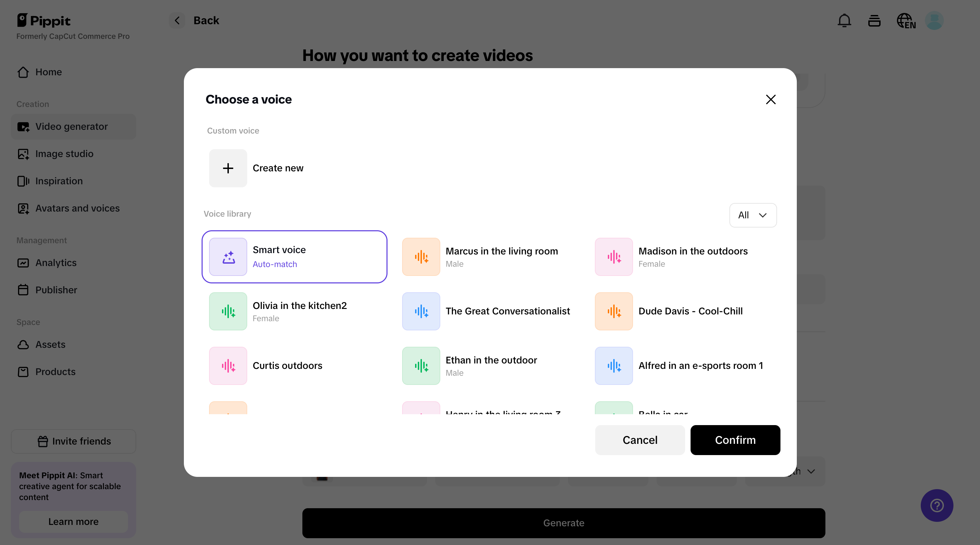Open Avatars and voices section
The width and height of the screenshot is (980, 545).
click(x=77, y=208)
